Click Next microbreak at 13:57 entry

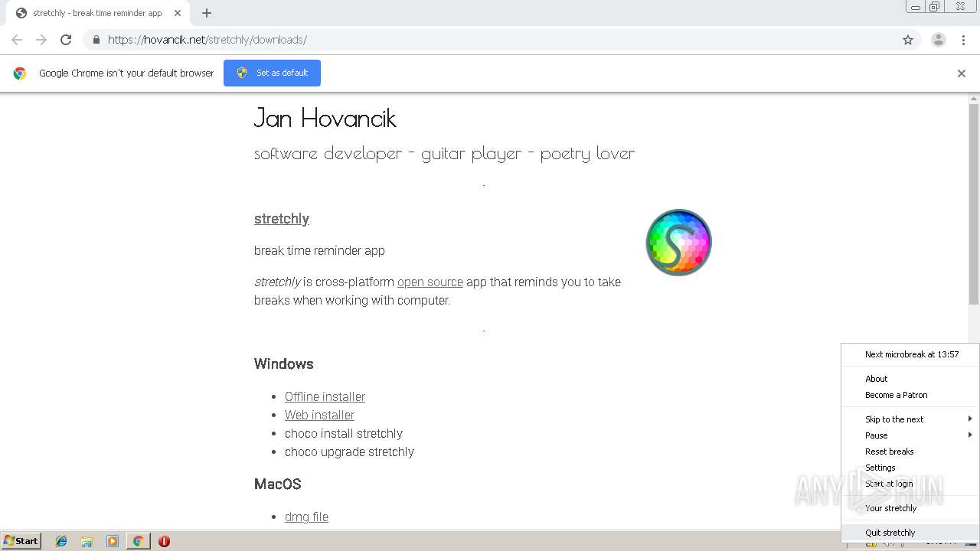[x=910, y=354]
